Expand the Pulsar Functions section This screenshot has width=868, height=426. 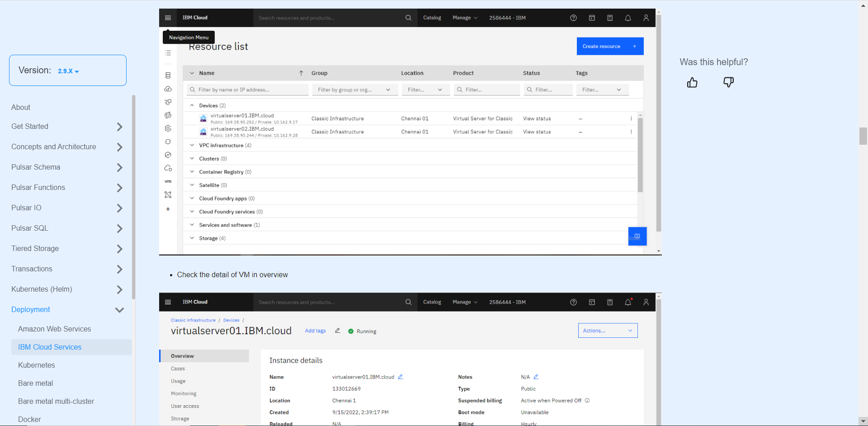pyautogui.click(x=119, y=188)
